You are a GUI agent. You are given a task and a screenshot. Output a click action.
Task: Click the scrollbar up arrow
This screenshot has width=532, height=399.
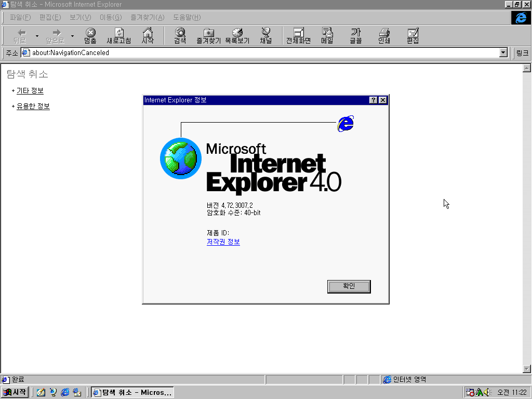point(527,68)
